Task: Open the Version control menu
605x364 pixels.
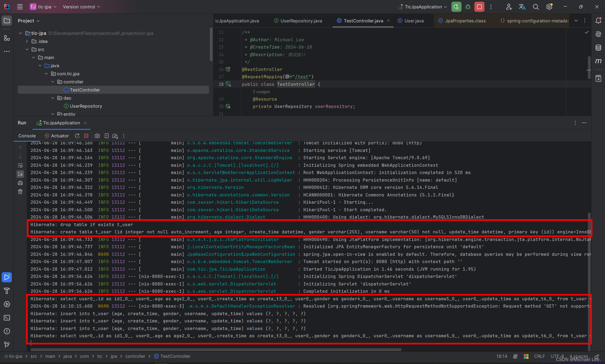Action: [81, 7]
